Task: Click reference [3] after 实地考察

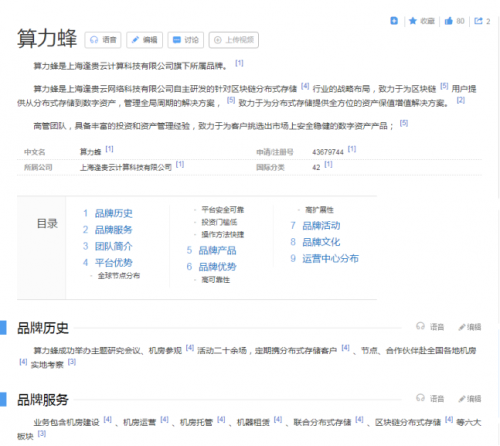Action: [72, 362]
